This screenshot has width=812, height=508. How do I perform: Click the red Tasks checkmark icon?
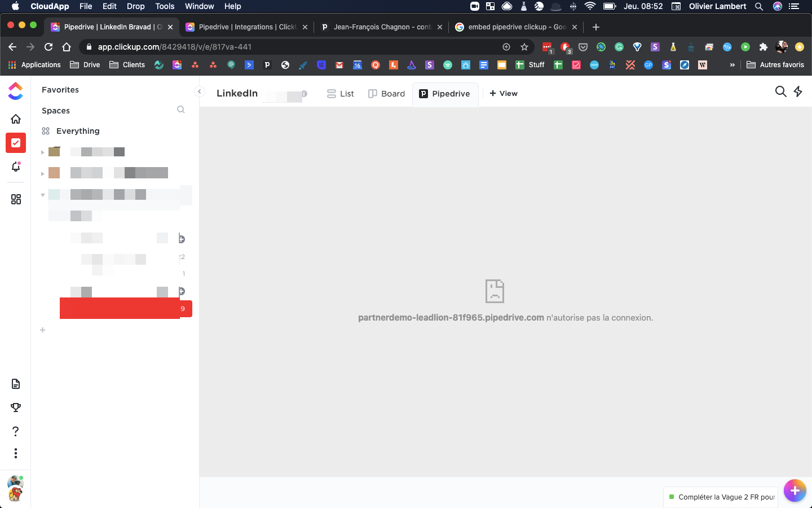pyautogui.click(x=16, y=143)
